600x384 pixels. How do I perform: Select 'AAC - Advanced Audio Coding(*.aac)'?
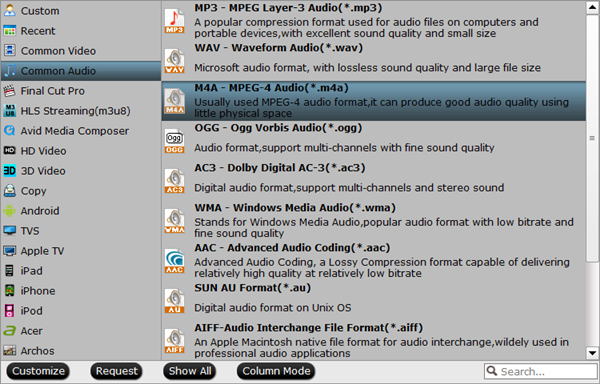373,261
